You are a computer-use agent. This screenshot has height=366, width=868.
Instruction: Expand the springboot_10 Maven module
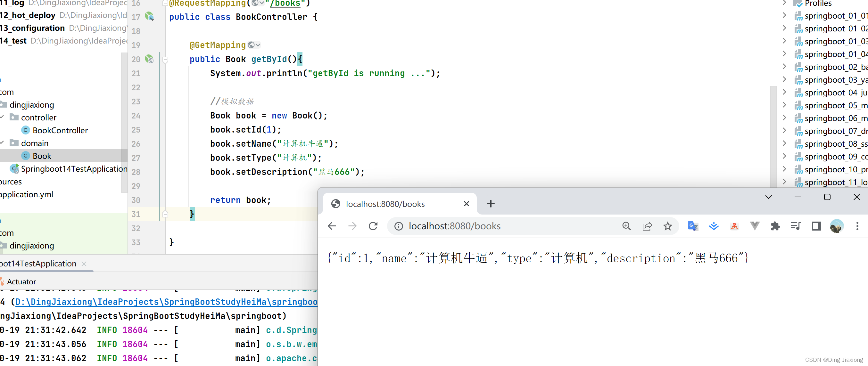[784, 169]
